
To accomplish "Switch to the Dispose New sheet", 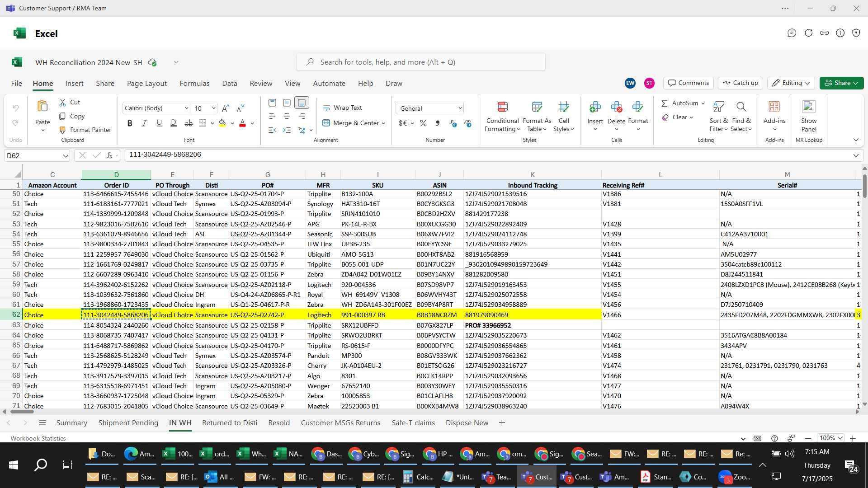I will 467,423.
